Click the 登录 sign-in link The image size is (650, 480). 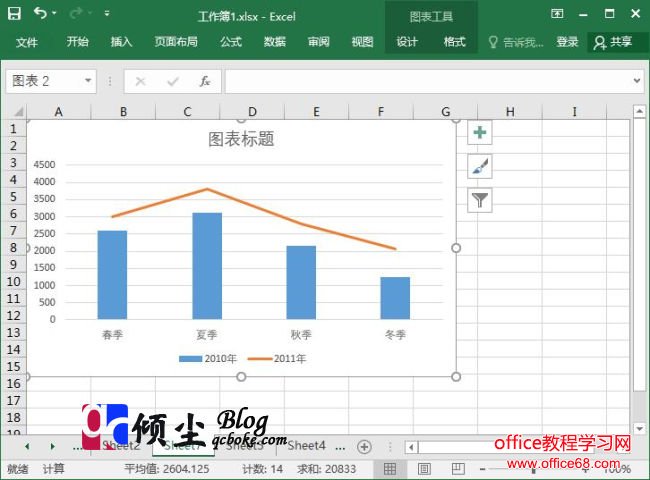(568, 42)
